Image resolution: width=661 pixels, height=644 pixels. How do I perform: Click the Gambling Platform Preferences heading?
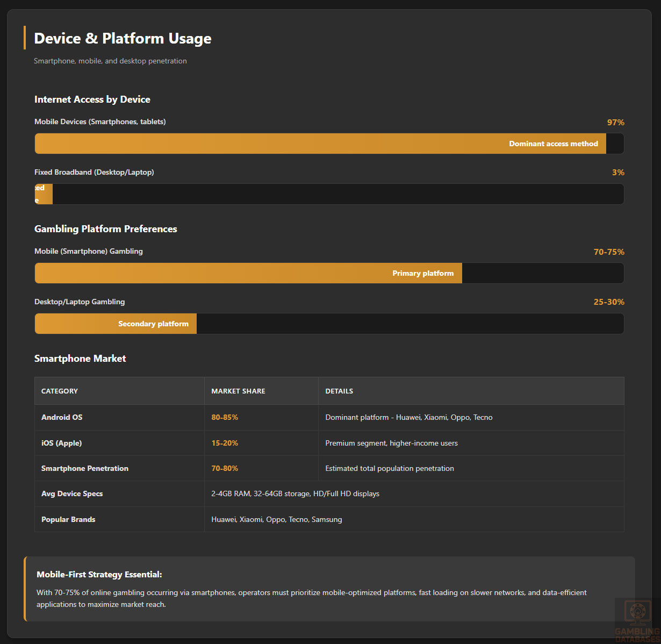[106, 229]
